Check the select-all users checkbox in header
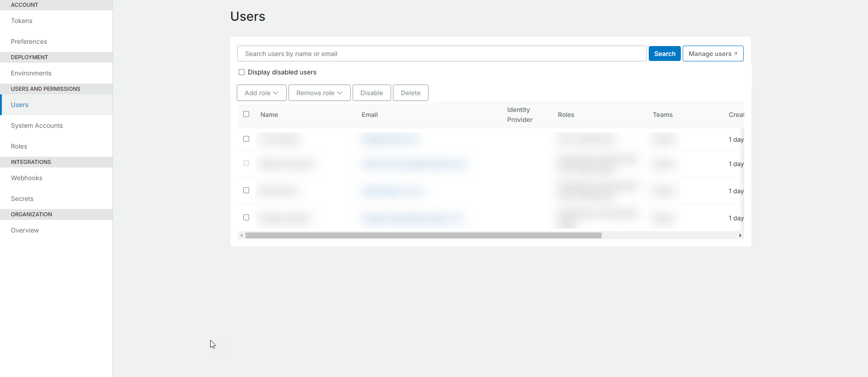 [x=246, y=114]
